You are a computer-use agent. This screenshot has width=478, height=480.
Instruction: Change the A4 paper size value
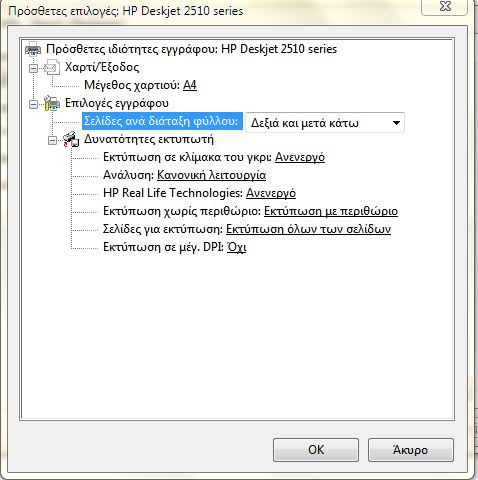[x=190, y=85]
